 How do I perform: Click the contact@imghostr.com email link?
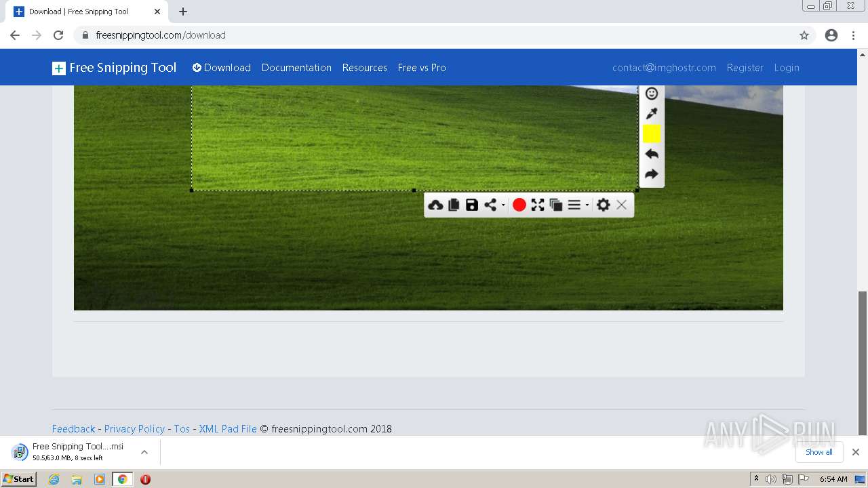(664, 68)
